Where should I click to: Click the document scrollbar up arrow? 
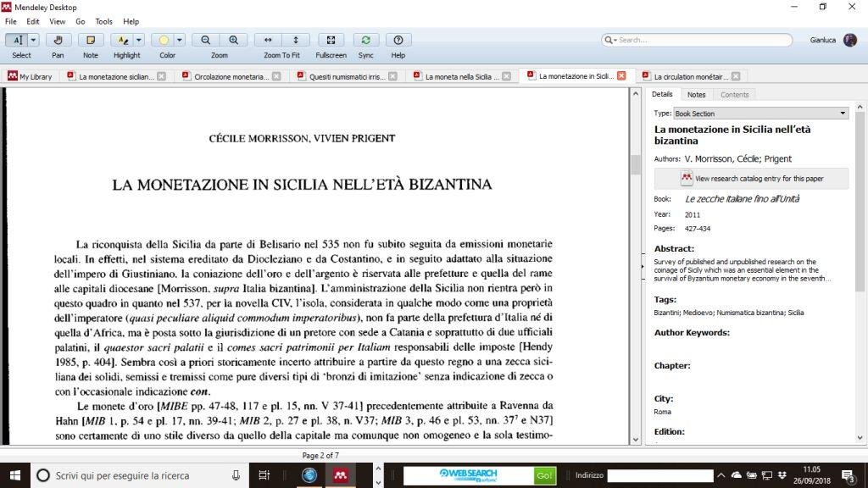point(636,93)
